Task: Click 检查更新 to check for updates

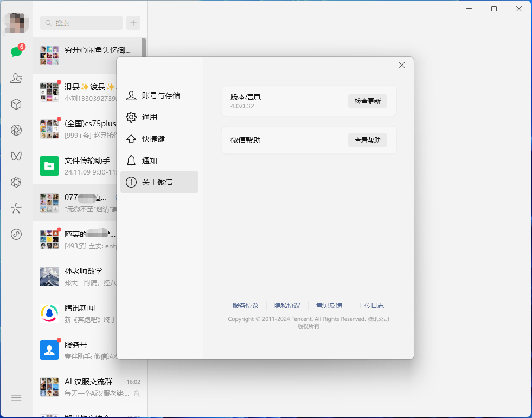Action: click(367, 101)
